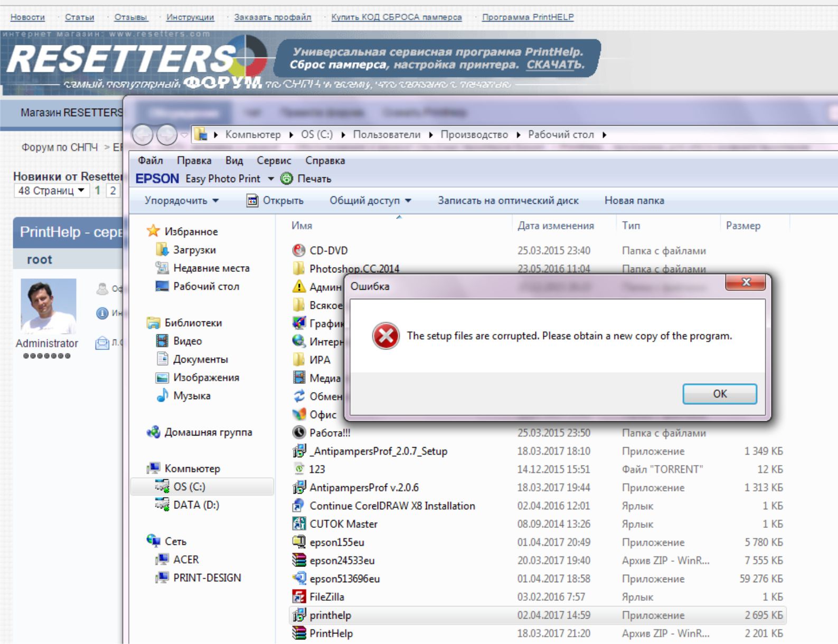Go back with Explorer back arrow

143,135
